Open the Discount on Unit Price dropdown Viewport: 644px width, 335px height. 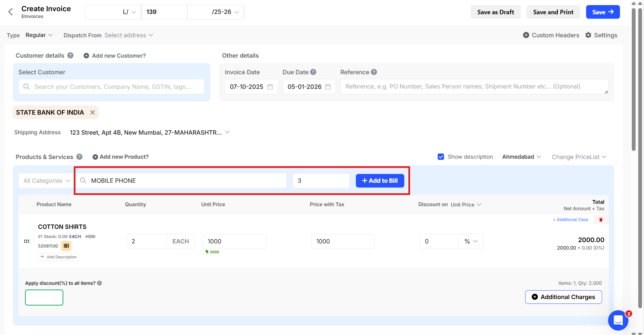click(x=466, y=204)
